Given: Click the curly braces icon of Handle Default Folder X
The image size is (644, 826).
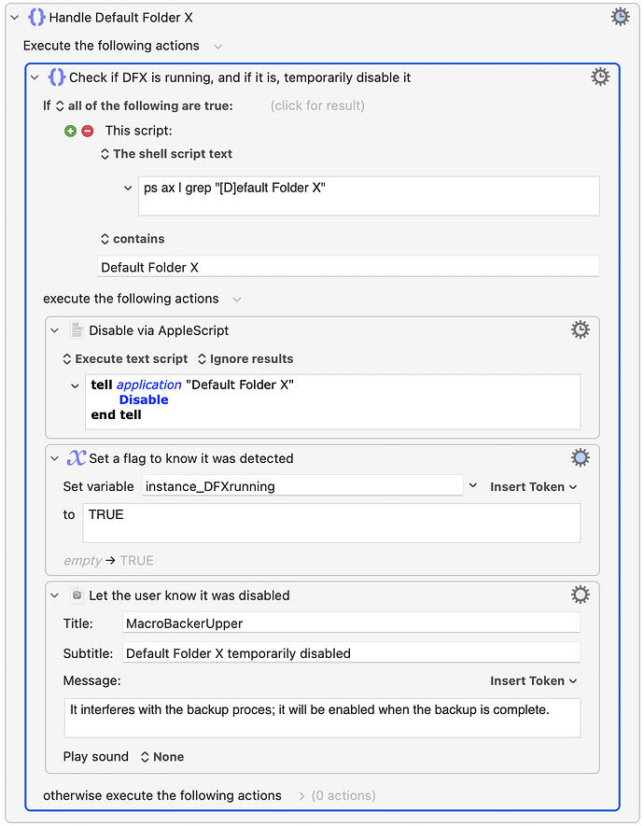Looking at the screenshot, I should click(36, 18).
